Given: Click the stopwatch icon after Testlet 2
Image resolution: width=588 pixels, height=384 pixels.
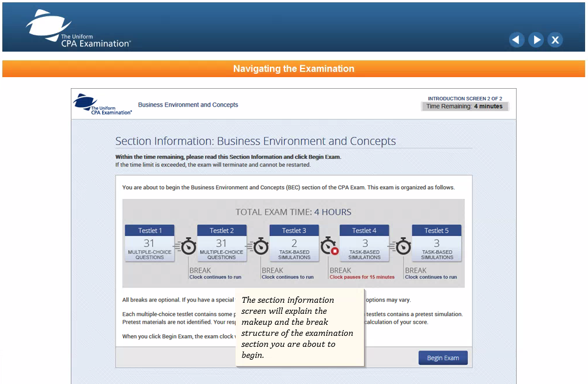Looking at the screenshot, I should coord(261,247).
